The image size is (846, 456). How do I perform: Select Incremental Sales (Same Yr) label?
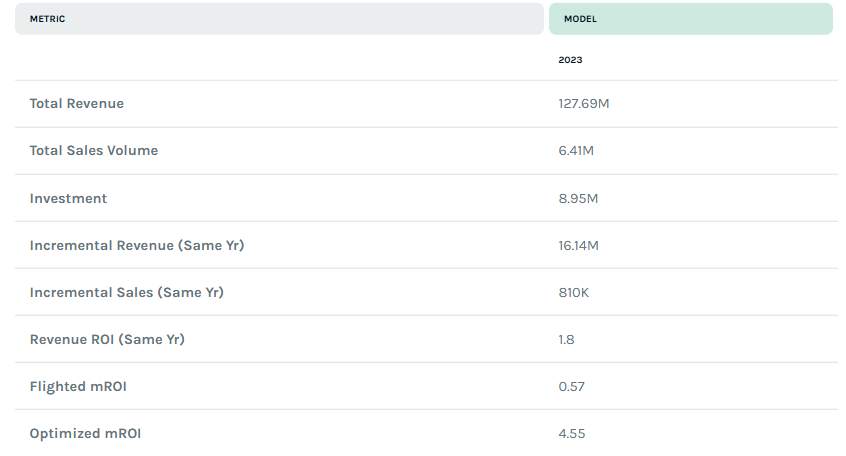click(127, 292)
